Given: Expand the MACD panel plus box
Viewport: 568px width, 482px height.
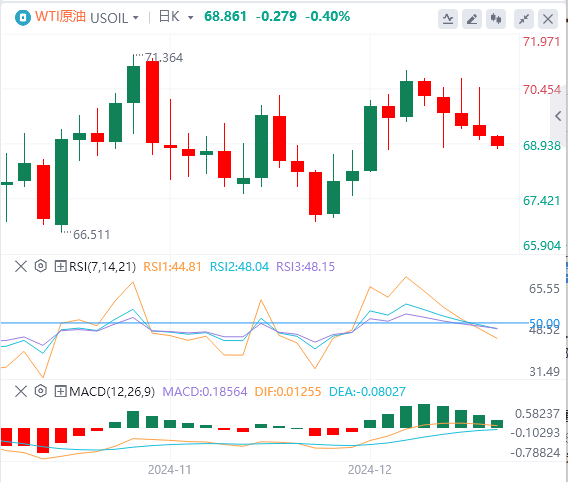Looking at the screenshot, I should pyautogui.click(x=60, y=391).
